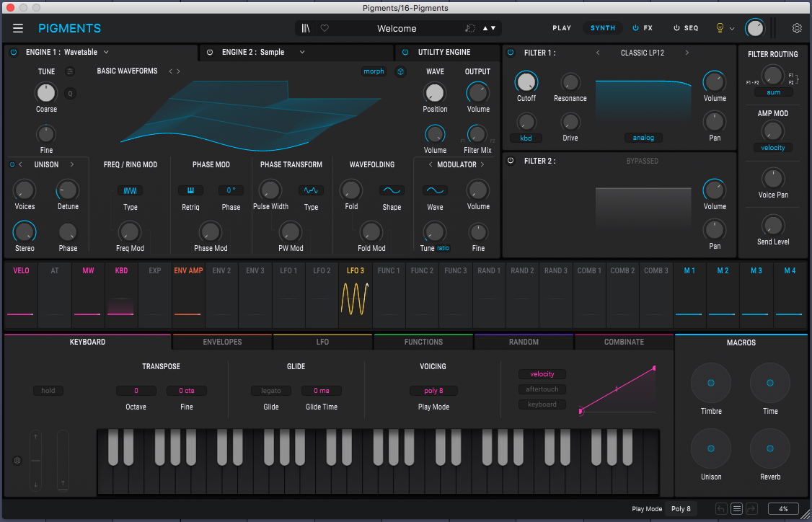
Task: Click Phase Transform Type waveform icon
Action: (312, 190)
